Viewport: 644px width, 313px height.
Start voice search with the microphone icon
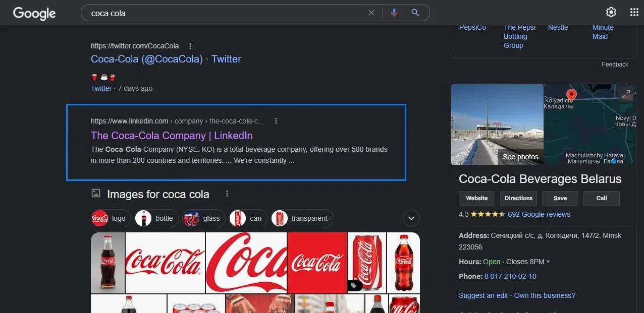[x=394, y=13]
